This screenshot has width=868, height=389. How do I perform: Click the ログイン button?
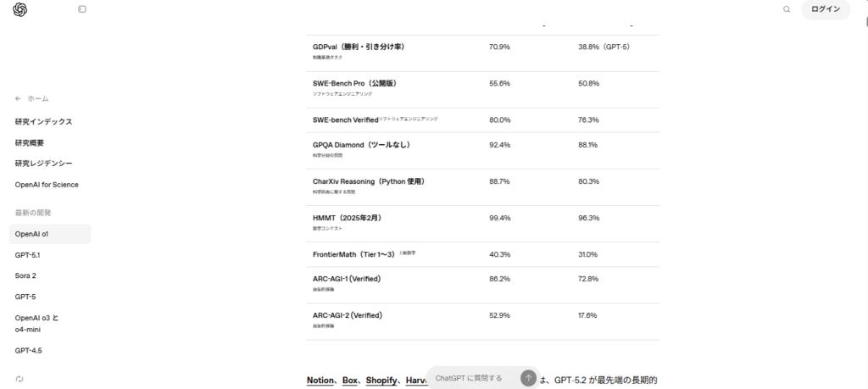coord(825,9)
